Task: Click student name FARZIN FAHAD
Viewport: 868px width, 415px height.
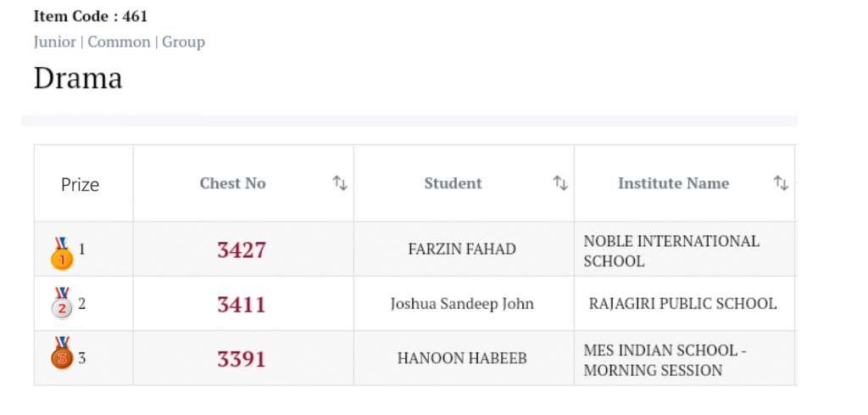Action: pos(462,250)
